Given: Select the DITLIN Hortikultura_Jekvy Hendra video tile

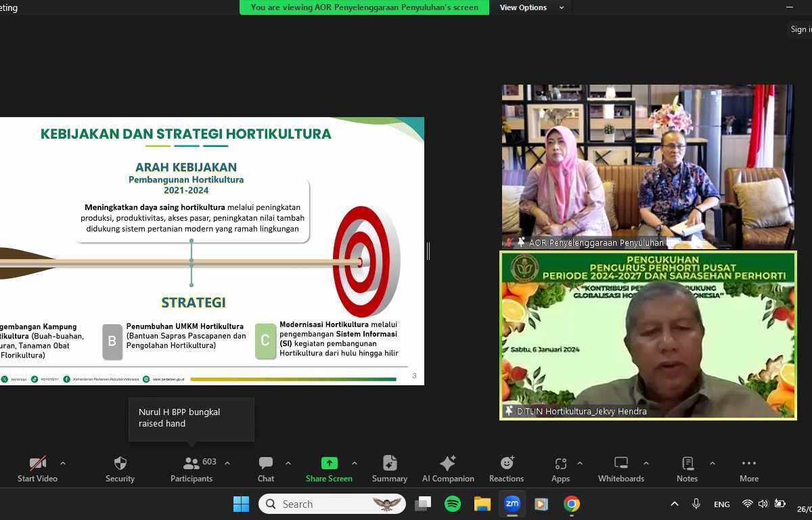Looking at the screenshot, I should click(648, 335).
